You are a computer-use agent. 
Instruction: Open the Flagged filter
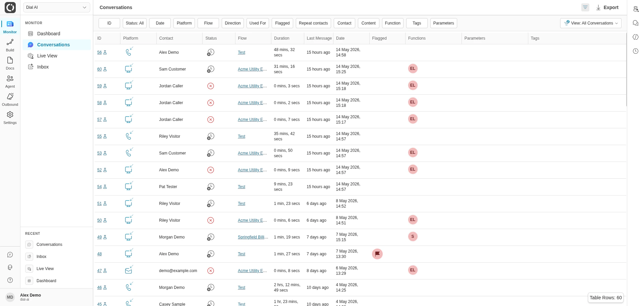[x=282, y=23]
